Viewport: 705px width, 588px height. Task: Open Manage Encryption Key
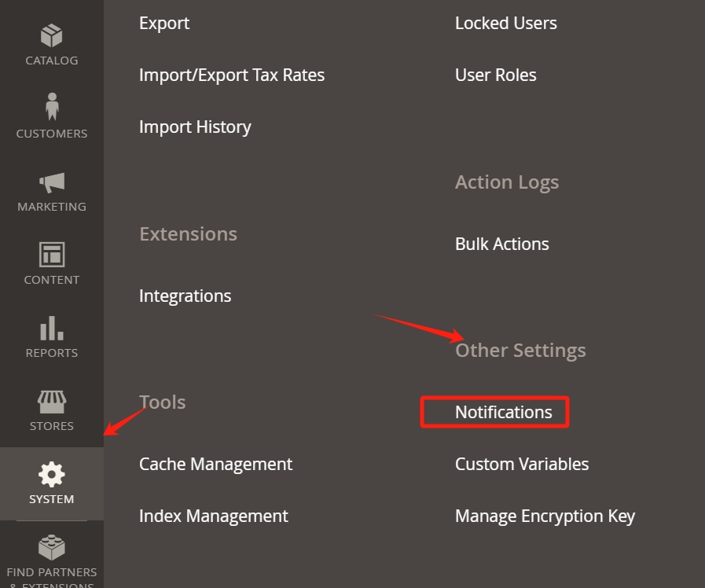pyautogui.click(x=545, y=516)
